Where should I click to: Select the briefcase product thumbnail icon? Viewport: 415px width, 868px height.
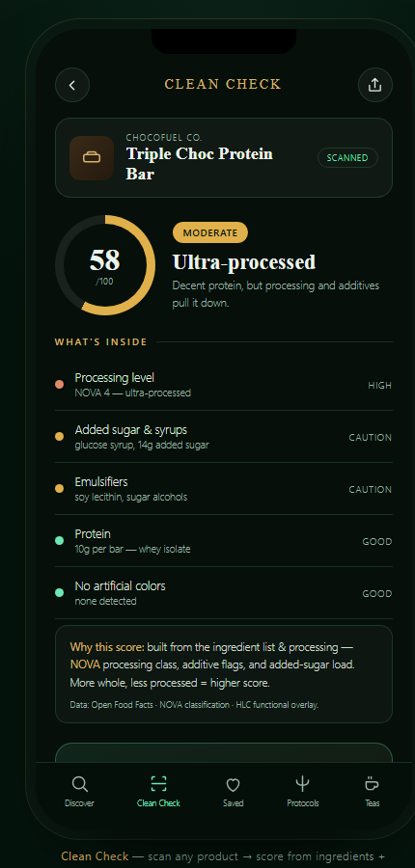92,158
